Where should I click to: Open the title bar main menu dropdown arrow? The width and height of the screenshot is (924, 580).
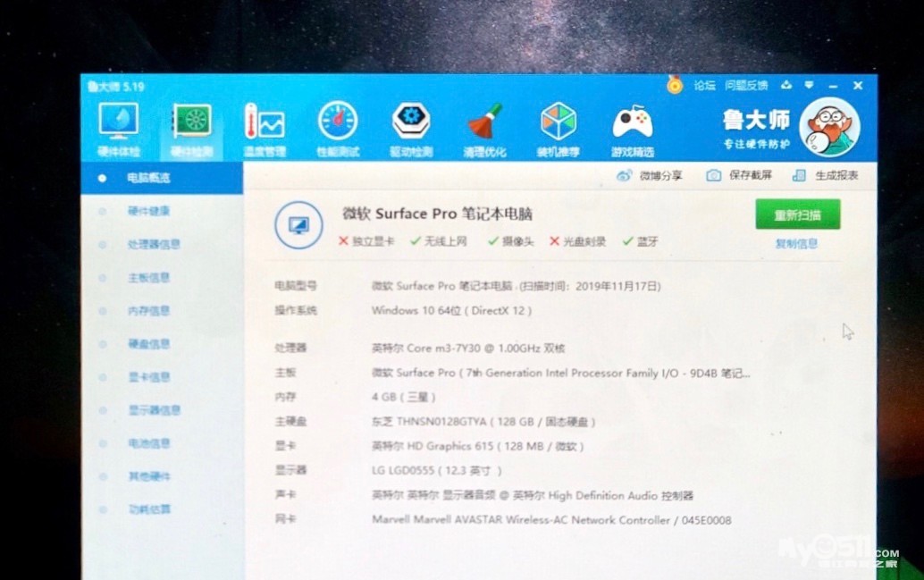coord(809,86)
